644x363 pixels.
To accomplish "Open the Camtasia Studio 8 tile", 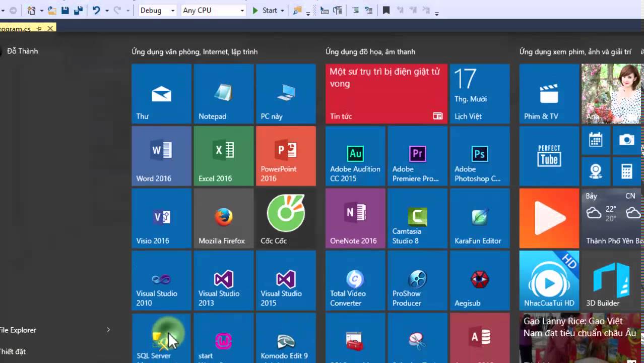I will click(x=417, y=218).
